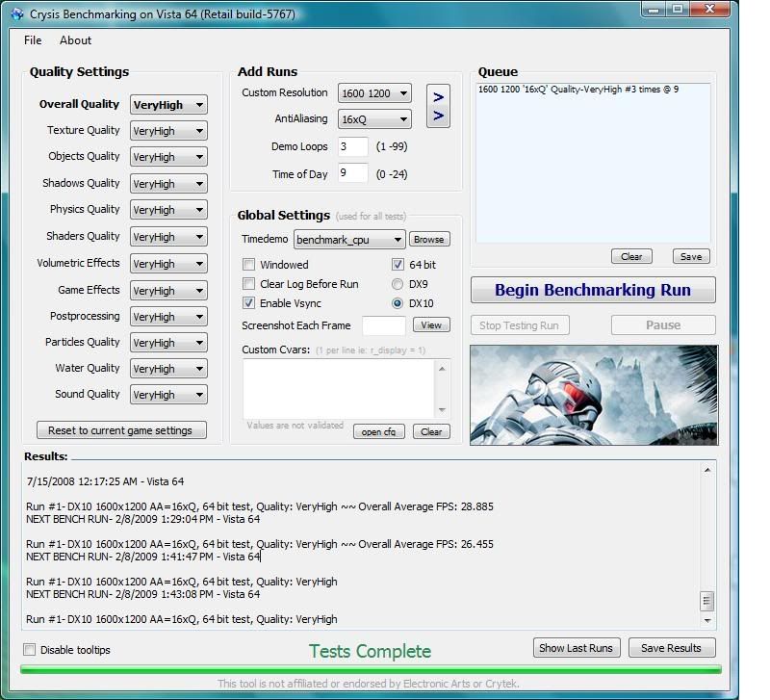Open the File menu
This screenshot has height=700, width=770.
[32, 40]
